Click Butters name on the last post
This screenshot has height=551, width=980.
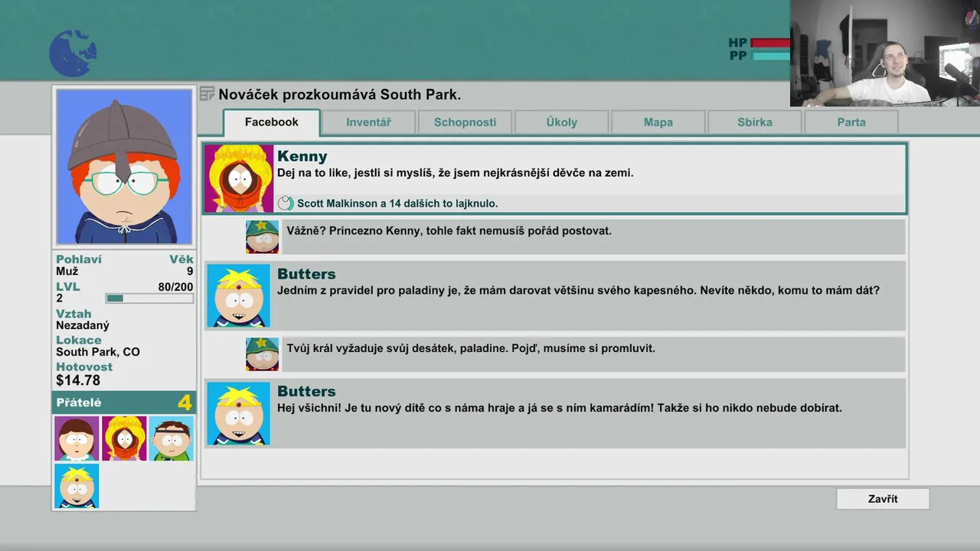click(306, 391)
